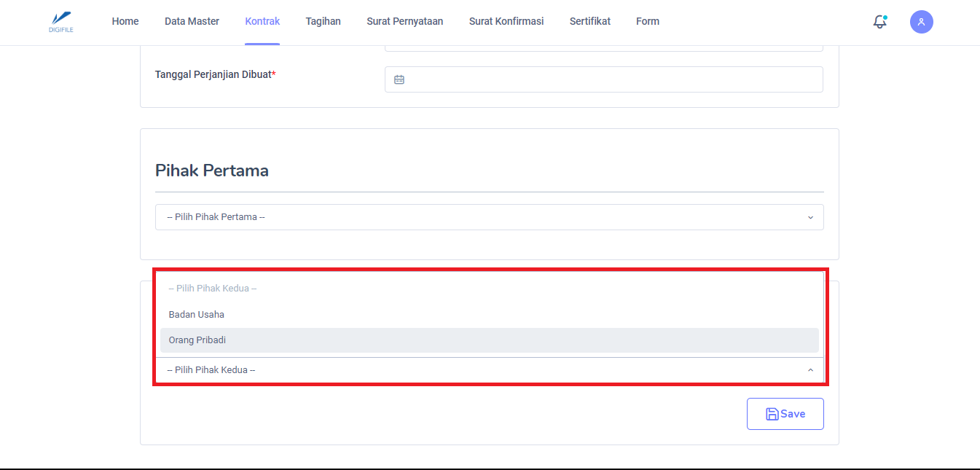Navigate to Surat Konfirmasi

(506, 21)
